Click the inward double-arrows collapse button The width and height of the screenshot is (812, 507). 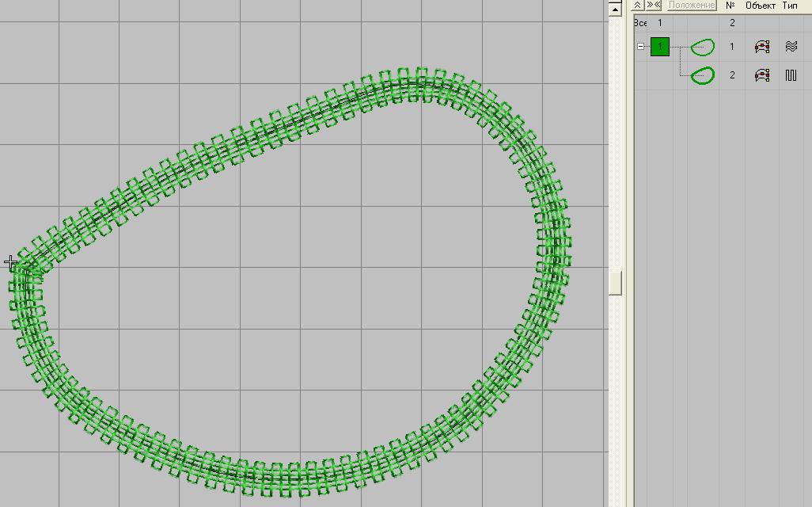coord(654,5)
